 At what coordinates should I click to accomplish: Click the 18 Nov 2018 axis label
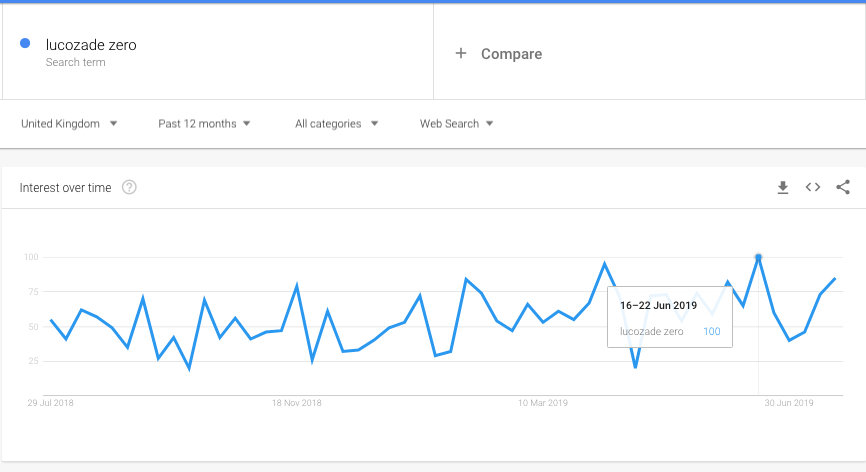click(x=297, y=403)
